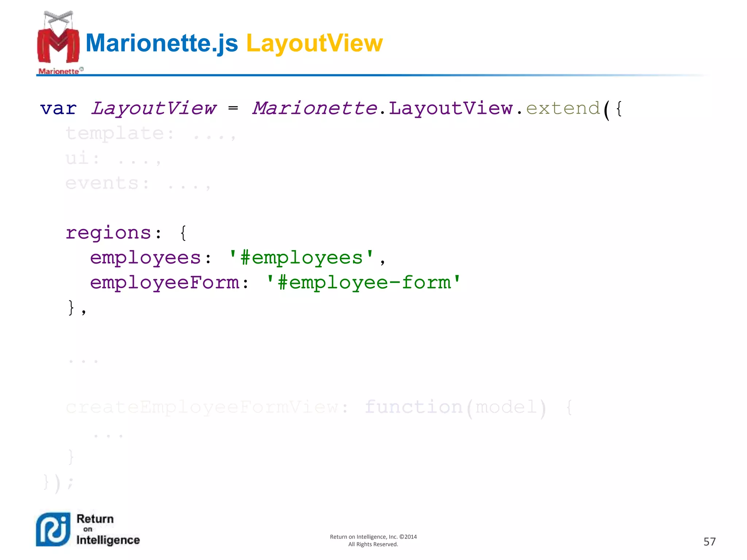Click the yellow 'LayoutView' title word
Image resolution: width=747 pixels, height=560 pixels.
click(x=314, y=43)
